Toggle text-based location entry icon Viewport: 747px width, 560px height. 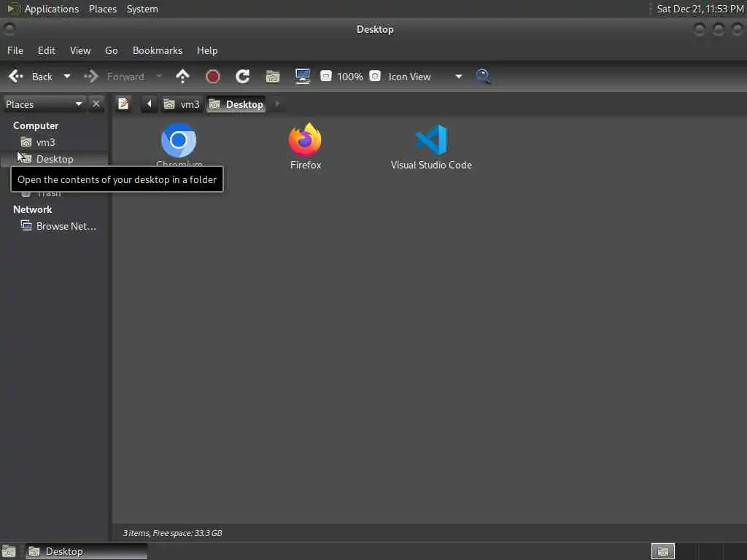[123, 104]
